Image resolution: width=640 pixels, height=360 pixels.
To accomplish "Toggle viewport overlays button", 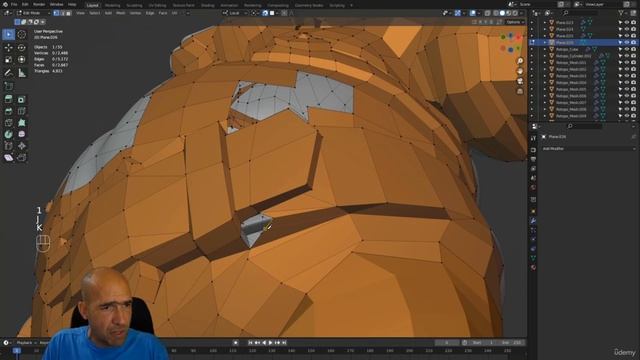I will pos(473,13).
